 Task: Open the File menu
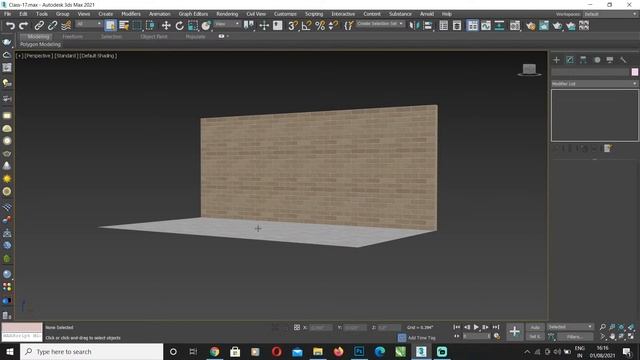coord(7,14)
